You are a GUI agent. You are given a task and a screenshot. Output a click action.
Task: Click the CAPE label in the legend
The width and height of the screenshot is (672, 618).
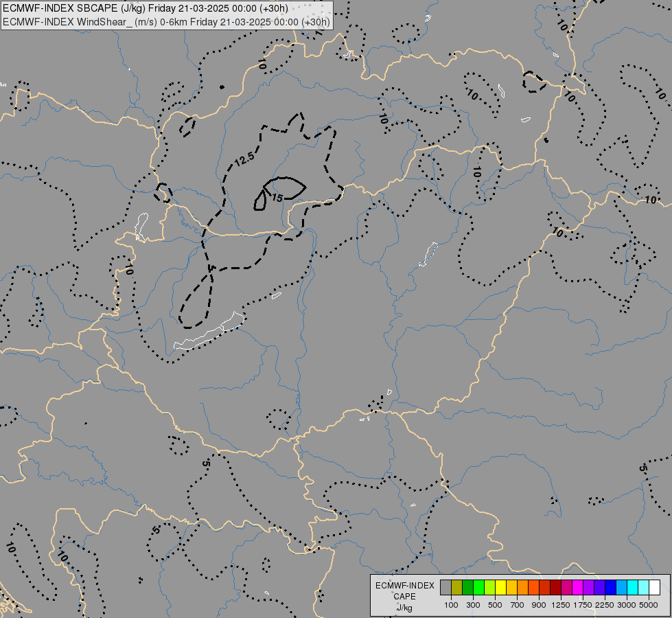click(404, 597)
